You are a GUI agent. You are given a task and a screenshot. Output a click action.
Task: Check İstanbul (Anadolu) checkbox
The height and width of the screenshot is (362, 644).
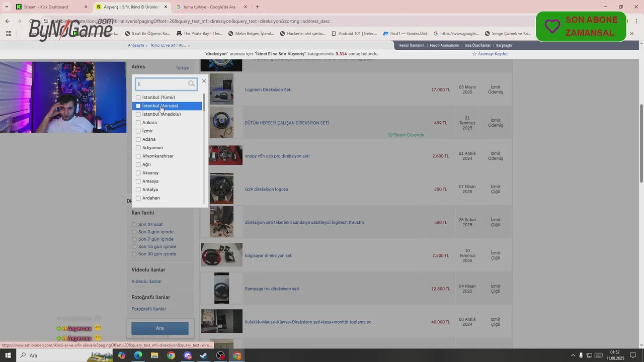[138, 114]
